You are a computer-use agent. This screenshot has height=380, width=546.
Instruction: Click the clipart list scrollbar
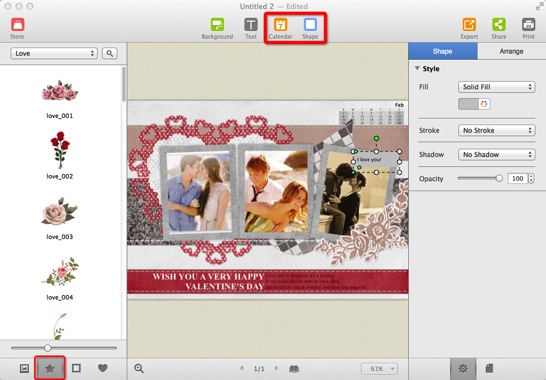pyautogui.click(x=124, y=84)
